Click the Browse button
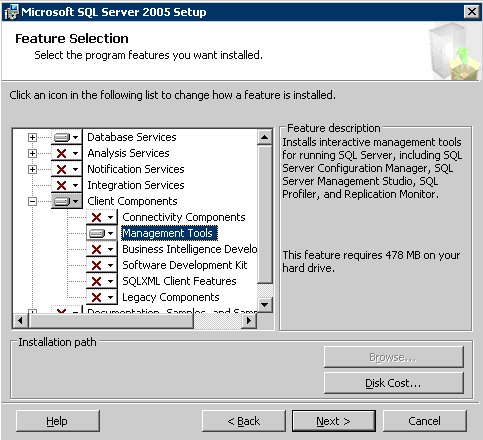This screenshot has height=440, width=483. click(394, 357)
